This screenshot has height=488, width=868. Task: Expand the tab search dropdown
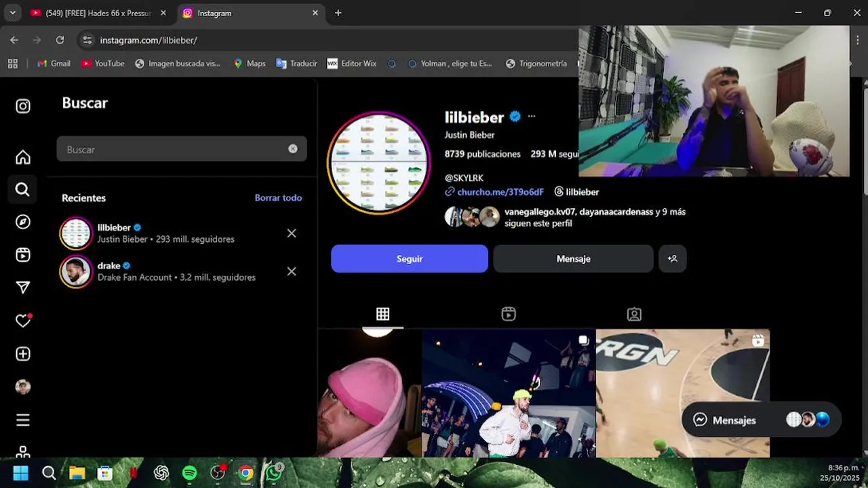pos(12,13)
